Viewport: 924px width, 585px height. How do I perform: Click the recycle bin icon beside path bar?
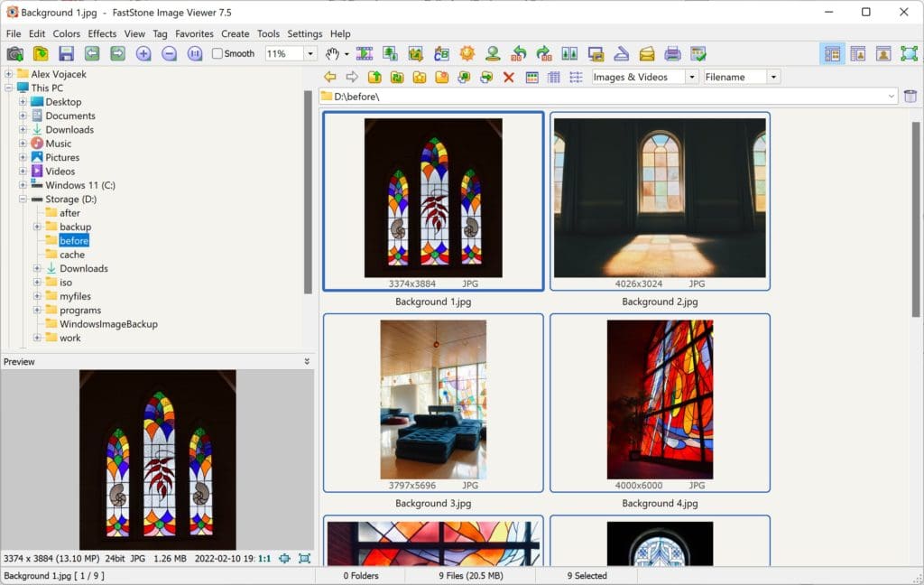point(910,96)
